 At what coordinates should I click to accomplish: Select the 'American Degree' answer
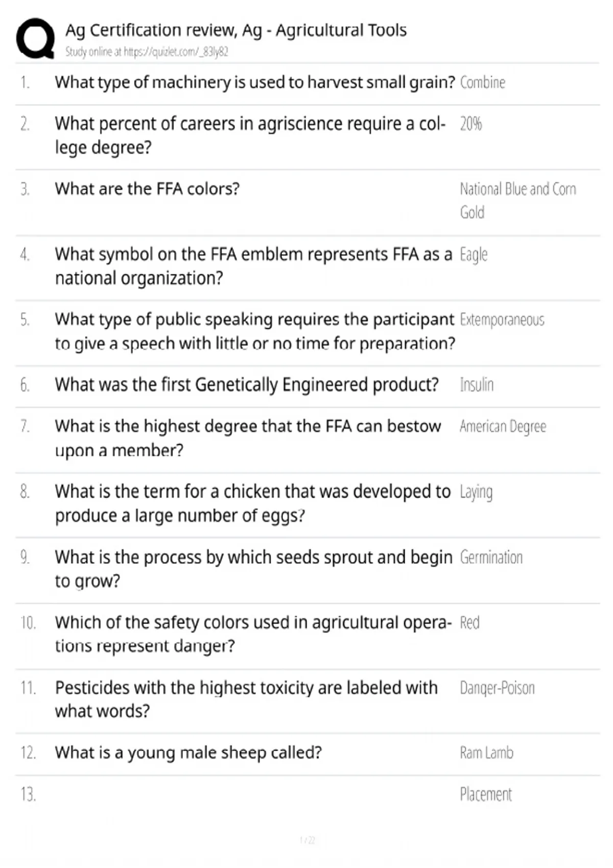(x=503, y=426)
